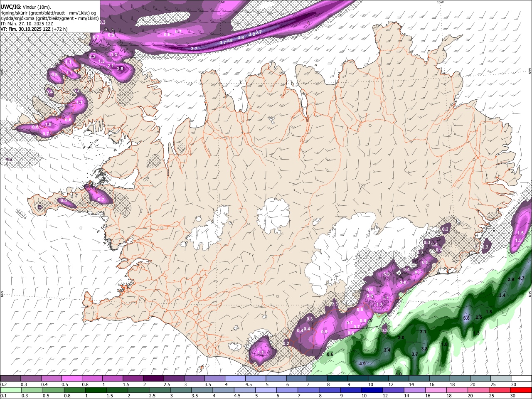This screenshot has height=399, width=532.
Task: Click the '20W' longitude label
Action: (x=221, y=2)
